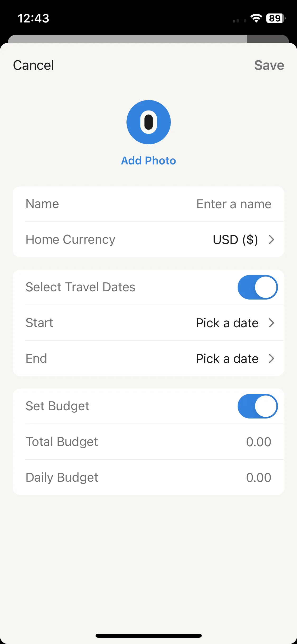Screen dimensions: 297x644
Task: Open the End date picker row
Action: (x=149, y=358)
